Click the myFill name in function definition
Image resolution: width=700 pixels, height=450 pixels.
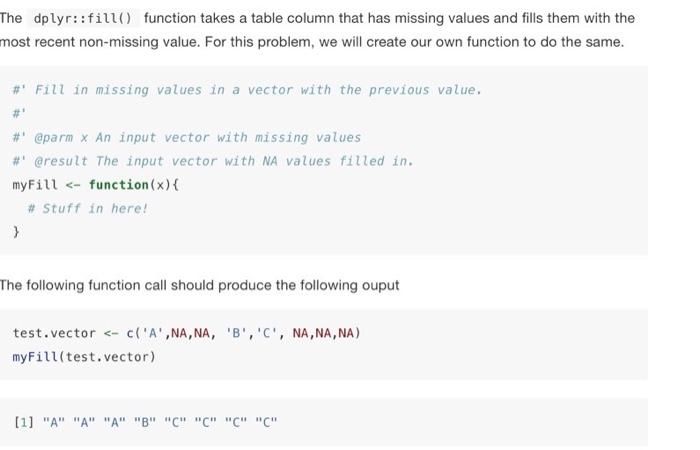(x=36, y=185)
